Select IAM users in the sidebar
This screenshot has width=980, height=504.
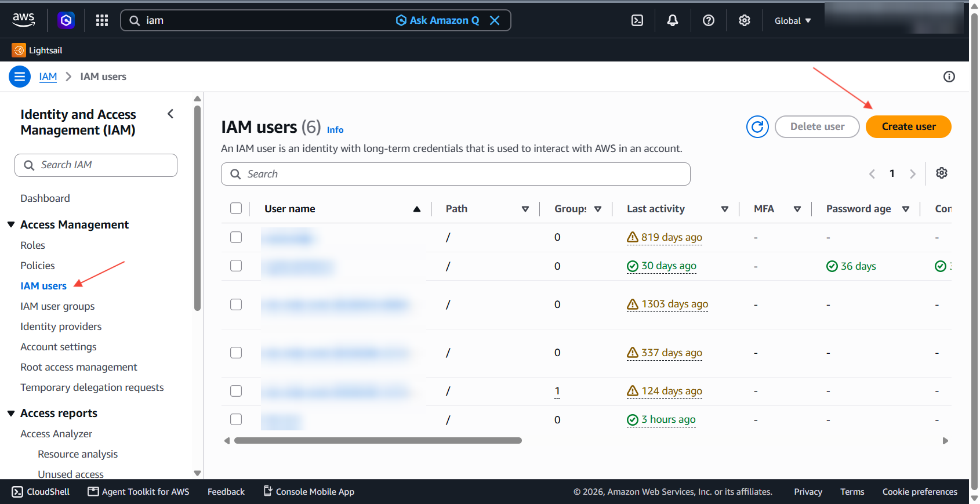(x=43, y=286)
